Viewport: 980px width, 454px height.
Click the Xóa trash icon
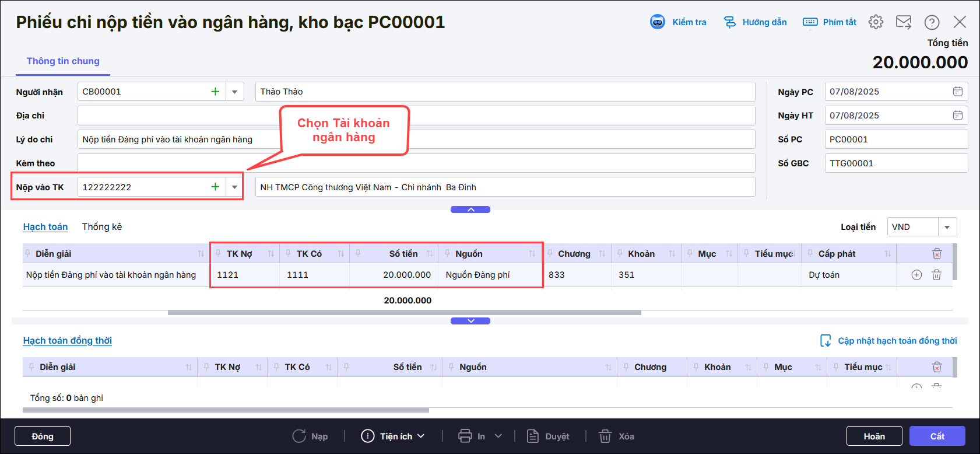pos(606,436)
